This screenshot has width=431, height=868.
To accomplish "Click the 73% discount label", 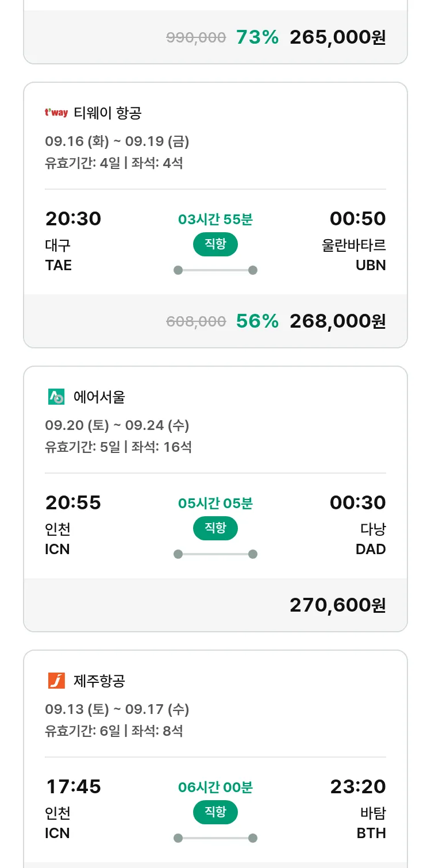I will click(257, 37).
